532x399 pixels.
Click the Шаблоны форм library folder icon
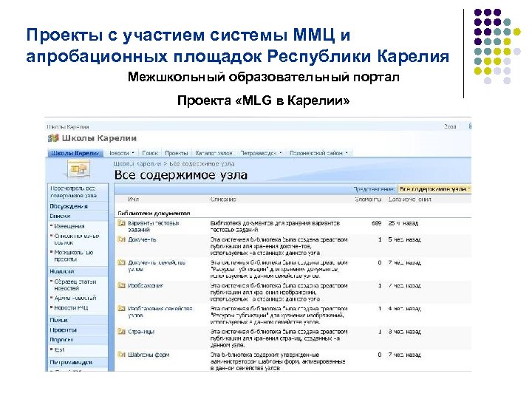coord(121,355)
